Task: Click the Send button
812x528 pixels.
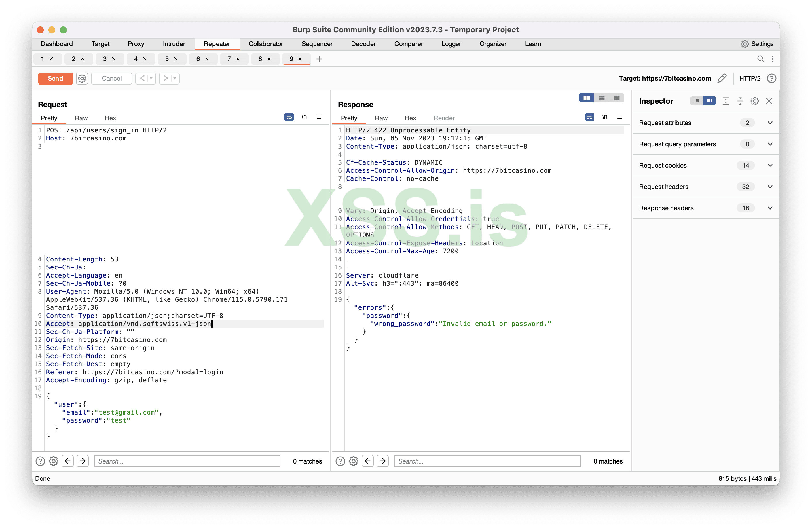Action: pos(55,78)
